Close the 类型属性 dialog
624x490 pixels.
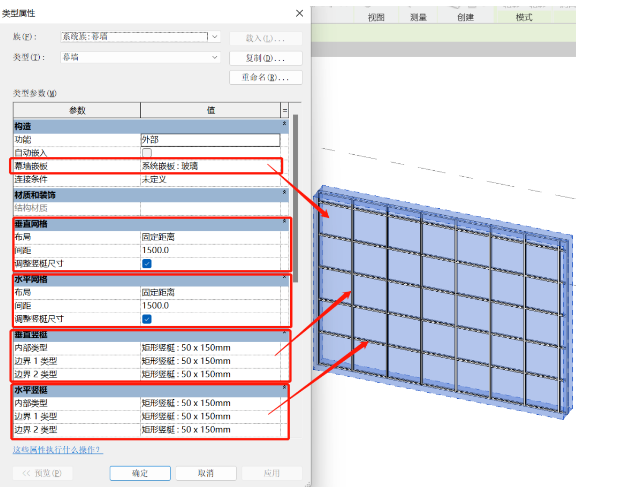(x=299, y=14)
